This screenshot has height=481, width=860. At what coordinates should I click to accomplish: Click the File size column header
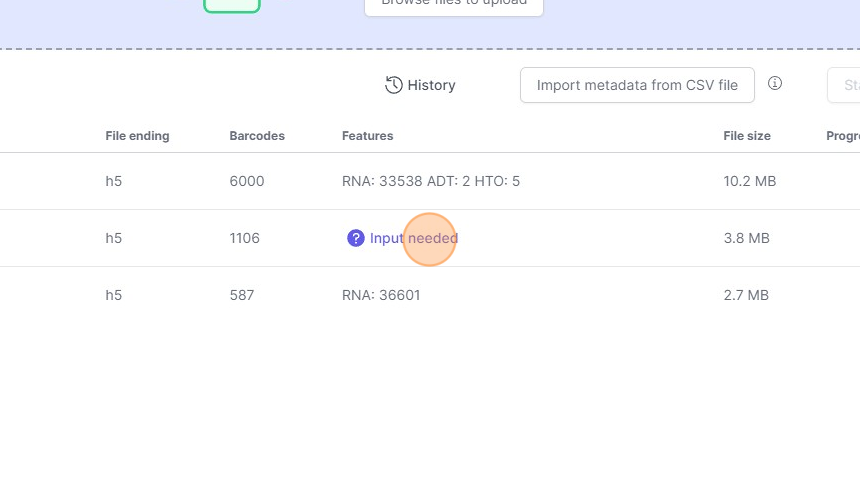[x=747, y=136]
